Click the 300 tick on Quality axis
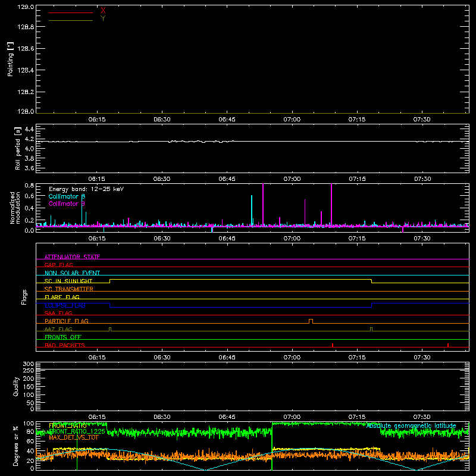476x476 pixels. click(29, 364)
